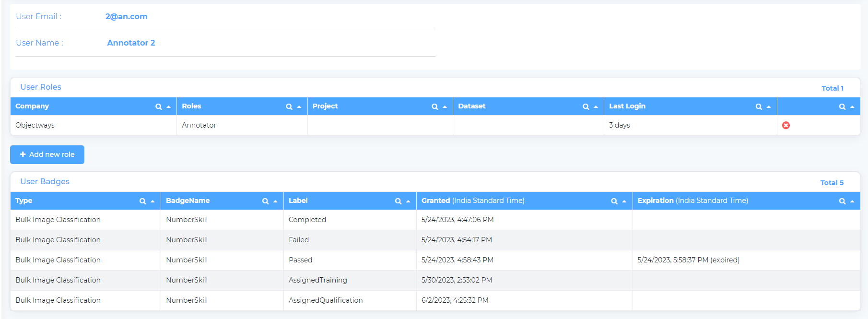Sort the Dataset column
This screenshot has height=319, width=868.
click(x=596, y=106)
